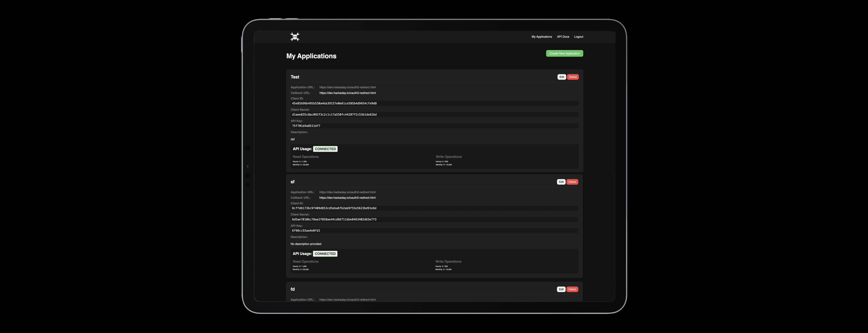The width and height of the screenshot is (868, 333).
Task: Delete the fd application
Action: 572,289
